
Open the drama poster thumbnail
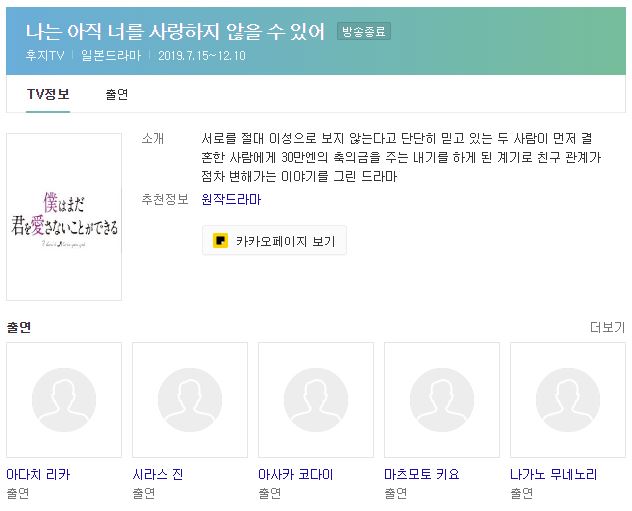pyautogui.click(x=64, y=217)
